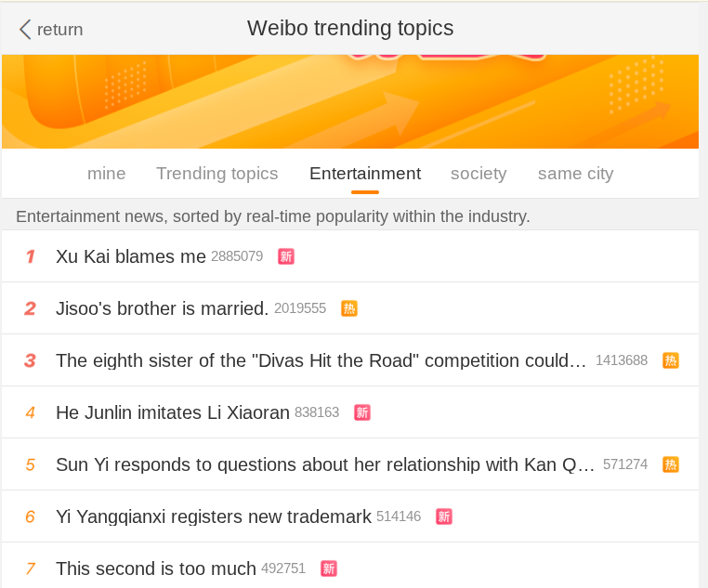Screen dimensions: 708x588
Task: Click the new badge next to He Junlin topic
Action: pos(362,412)
